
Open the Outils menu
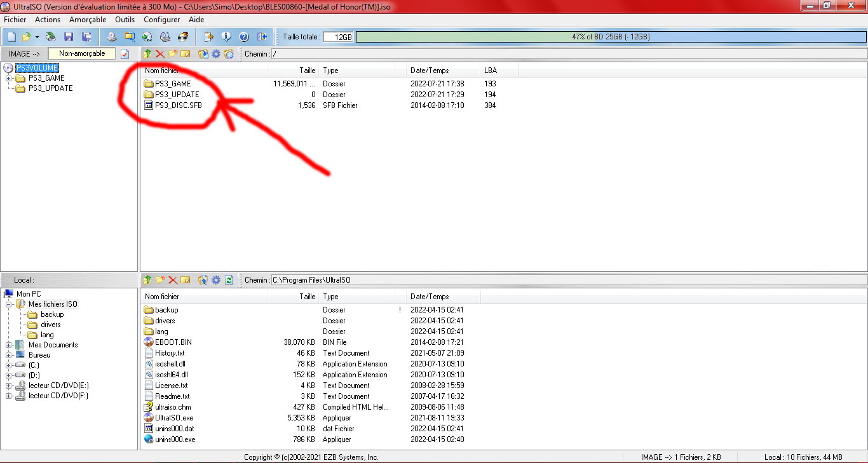(x=125, y=20)
